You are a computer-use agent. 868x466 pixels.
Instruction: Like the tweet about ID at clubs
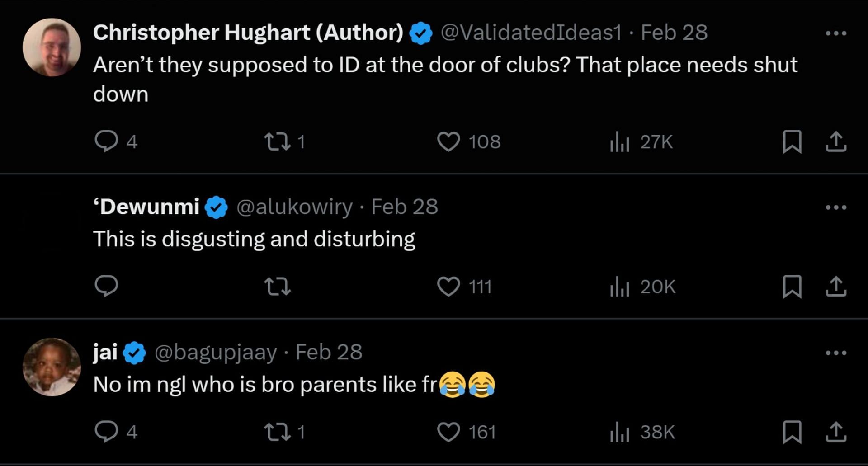tap(448, 141)
